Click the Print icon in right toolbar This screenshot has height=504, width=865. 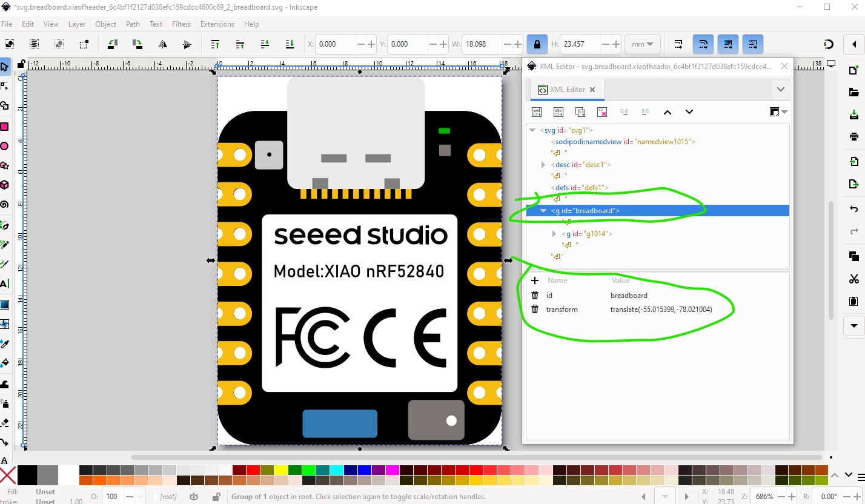click(x=854, y=136)
